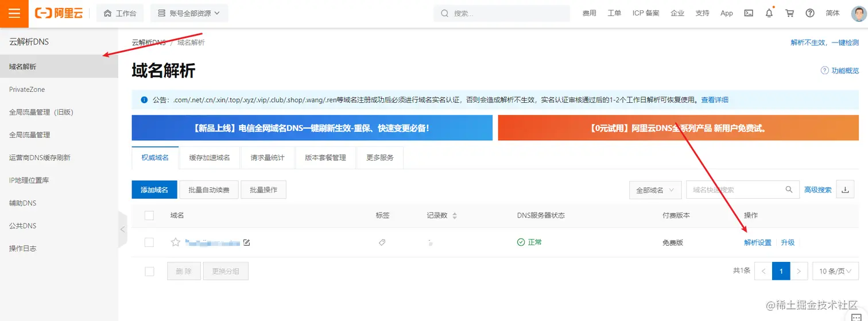
Task: Open 工单 top menu
Action: [614, 13]
